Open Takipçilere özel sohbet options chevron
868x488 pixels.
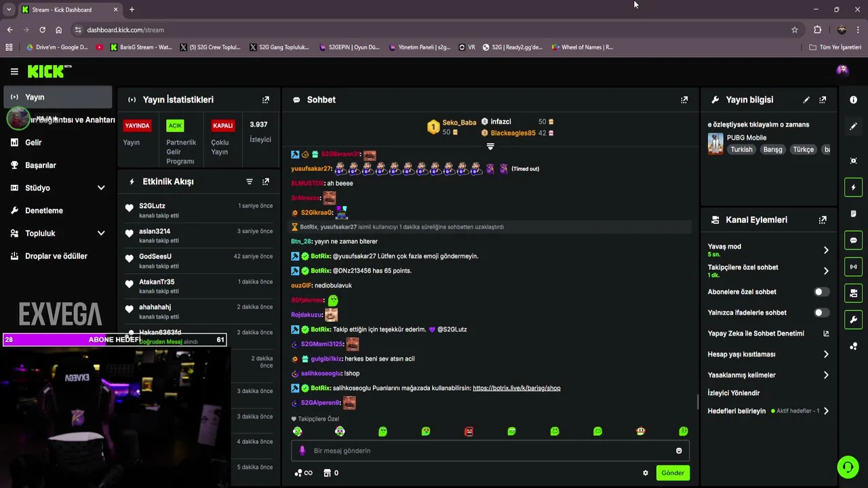(x=826, y=271)
